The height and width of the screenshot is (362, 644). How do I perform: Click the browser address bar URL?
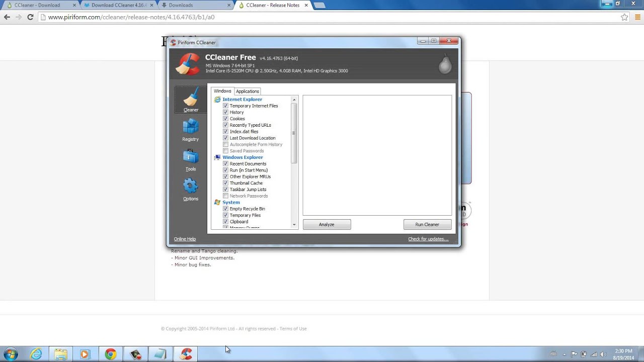pyautogui.click(x=131, y=17)
